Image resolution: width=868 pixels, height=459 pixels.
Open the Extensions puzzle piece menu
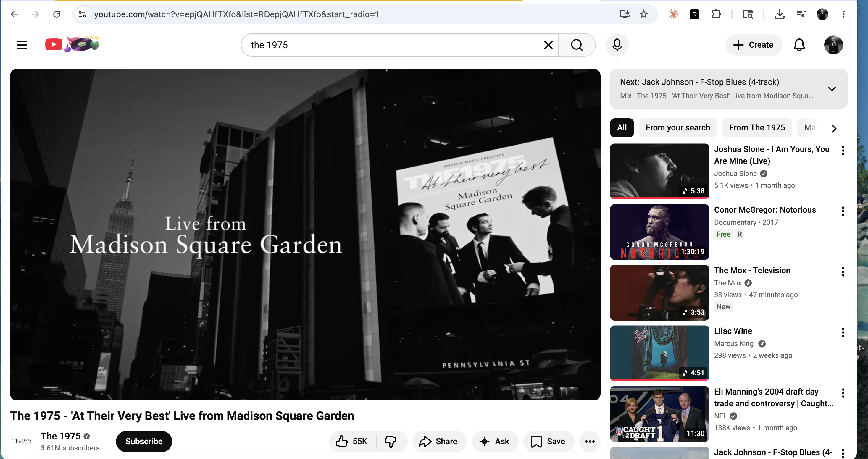pos(716,14)
